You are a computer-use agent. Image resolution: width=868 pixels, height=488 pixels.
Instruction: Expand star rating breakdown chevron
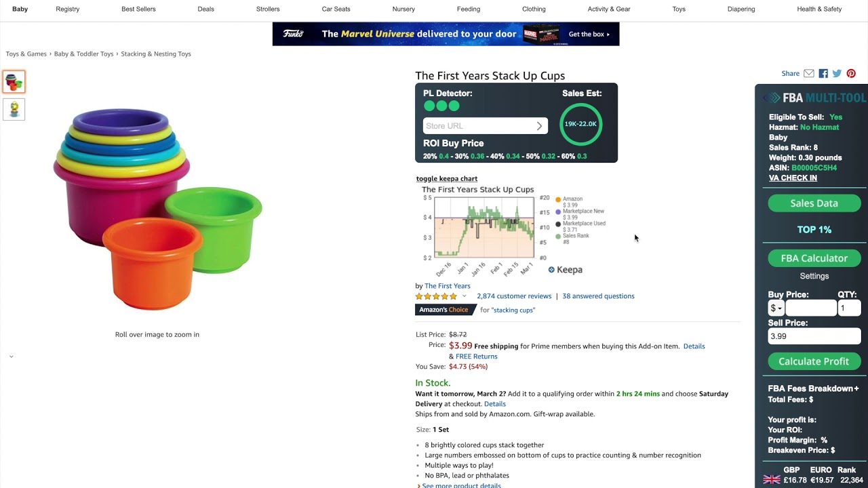coord(465,296)
